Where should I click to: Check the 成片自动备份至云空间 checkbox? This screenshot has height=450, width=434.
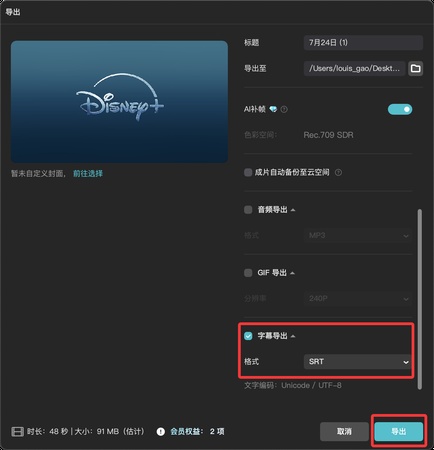[248, 172]
